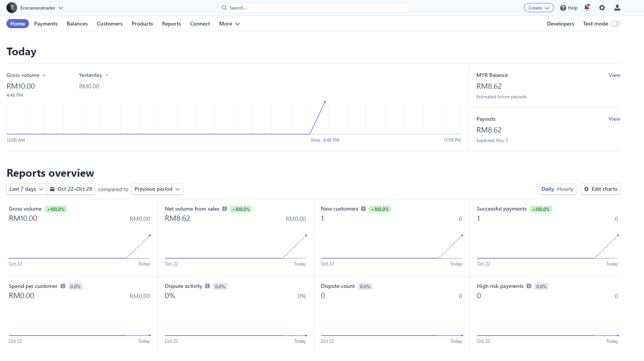Image resolution: width=644 pixels, height=361 pixels.
Task: Open the notifications bell icon
Action: (x=587, y=8)
